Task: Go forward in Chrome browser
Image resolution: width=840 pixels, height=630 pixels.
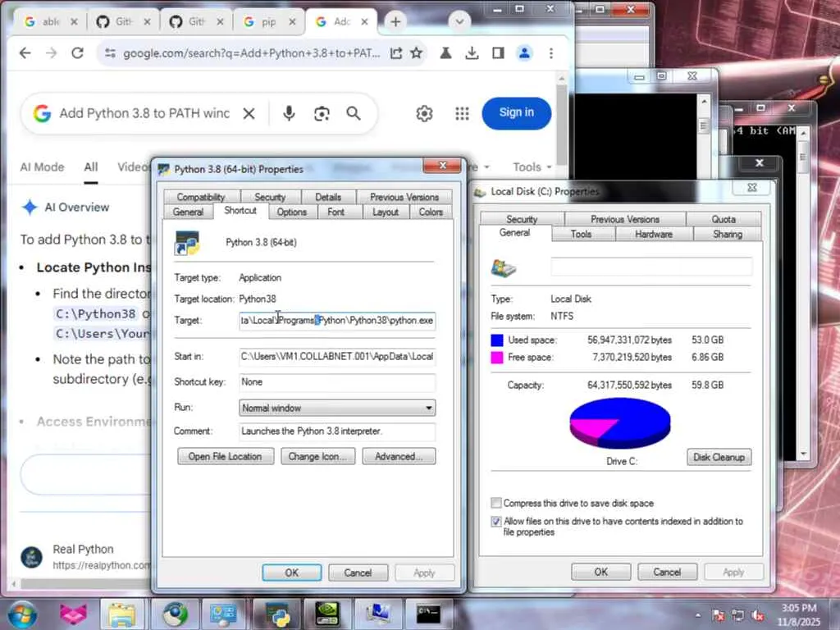Action: [x=51, y=53]
